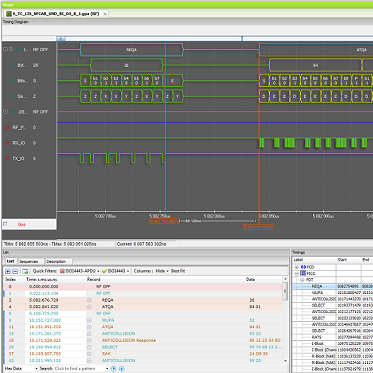
Task: Expand the REQA record row
Action: 89,300
